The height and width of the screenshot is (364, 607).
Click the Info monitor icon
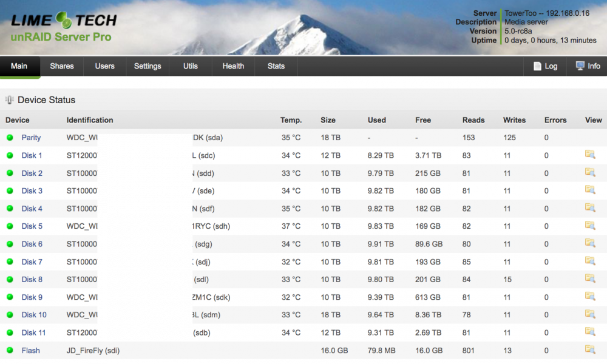(580, 66)
